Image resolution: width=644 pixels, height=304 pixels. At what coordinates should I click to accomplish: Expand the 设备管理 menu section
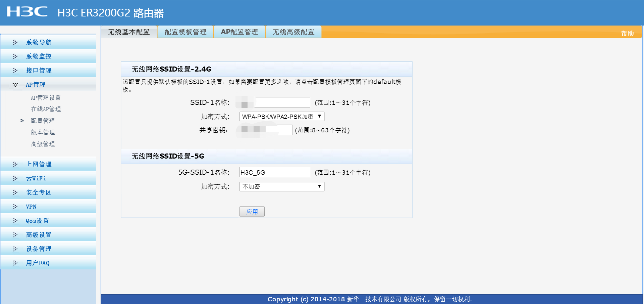(48, 249)
